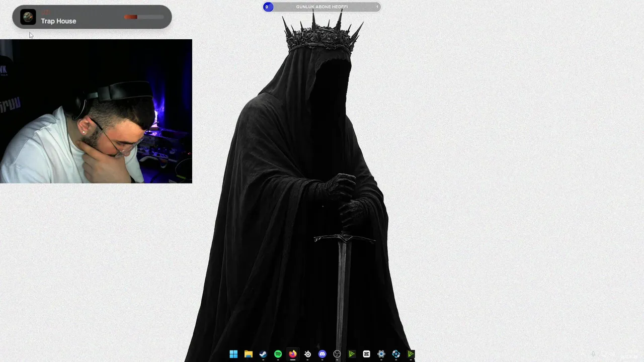
Task: Open Discord from the taskbar
Action: (x=322, y=354)
